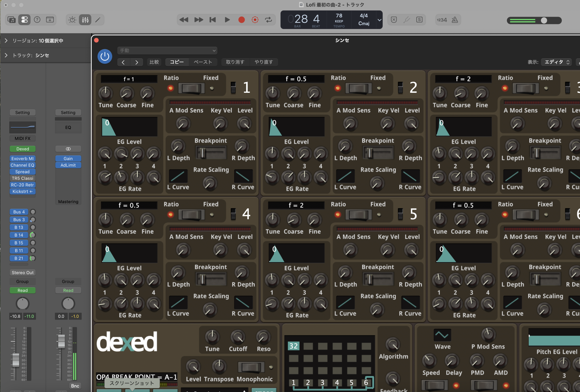The image size is (580, 392).
Task: Click the 取り消す undo button
Action: point(235,62)
